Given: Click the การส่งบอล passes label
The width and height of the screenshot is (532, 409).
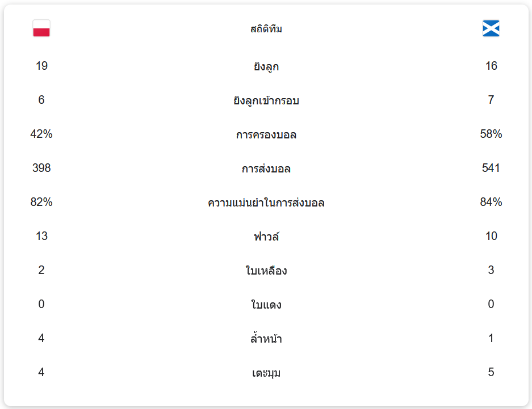Looking at the screenshot, I should click(x=266, y=169).
